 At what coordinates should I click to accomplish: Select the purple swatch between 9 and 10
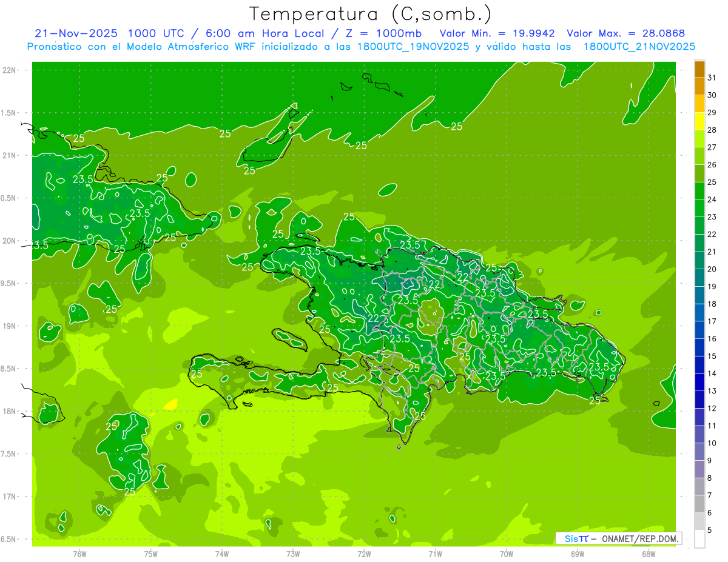(x=699, y=452)
